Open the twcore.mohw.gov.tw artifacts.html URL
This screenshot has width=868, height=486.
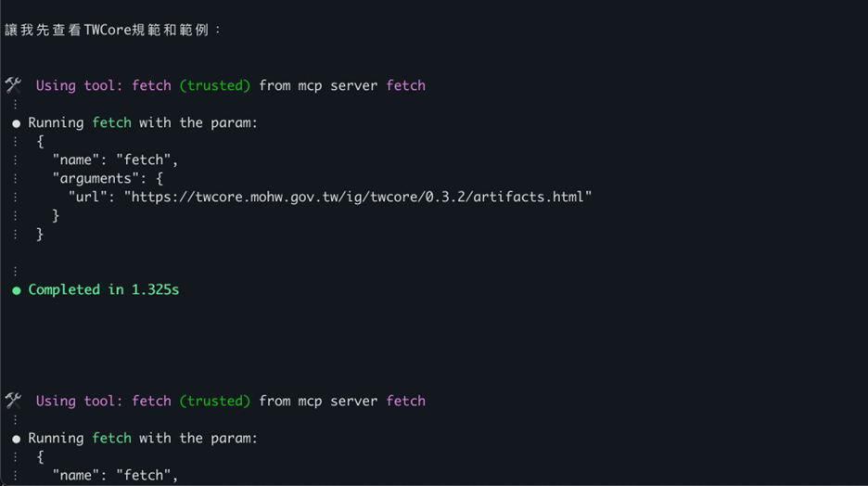pyautogui.click(x=357, y=197)
